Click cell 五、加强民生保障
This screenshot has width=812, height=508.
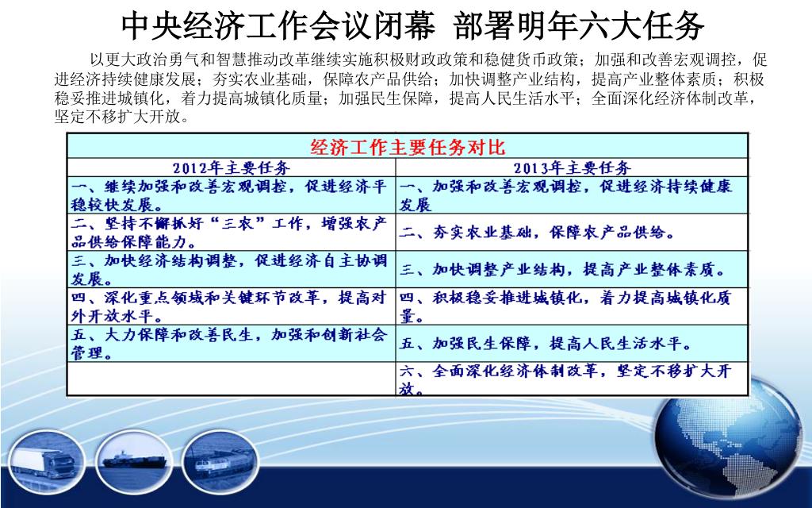click(x=573, y=343)
